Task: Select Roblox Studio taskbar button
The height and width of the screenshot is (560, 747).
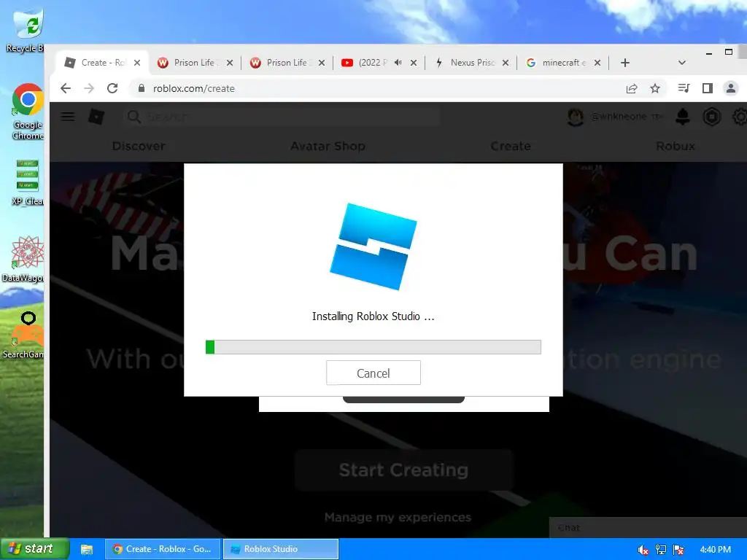Action: [281, 549]
